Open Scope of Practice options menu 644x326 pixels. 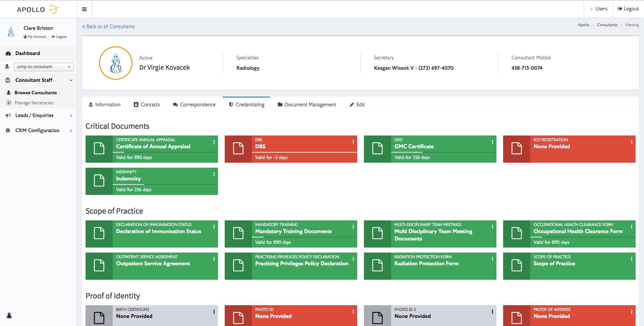(632, 259)
